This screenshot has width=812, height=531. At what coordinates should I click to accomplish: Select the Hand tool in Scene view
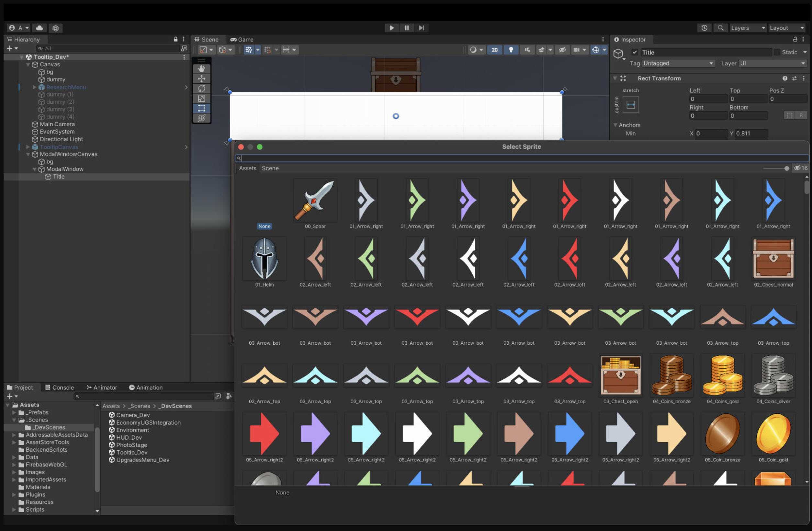click(x=201, y=69)
